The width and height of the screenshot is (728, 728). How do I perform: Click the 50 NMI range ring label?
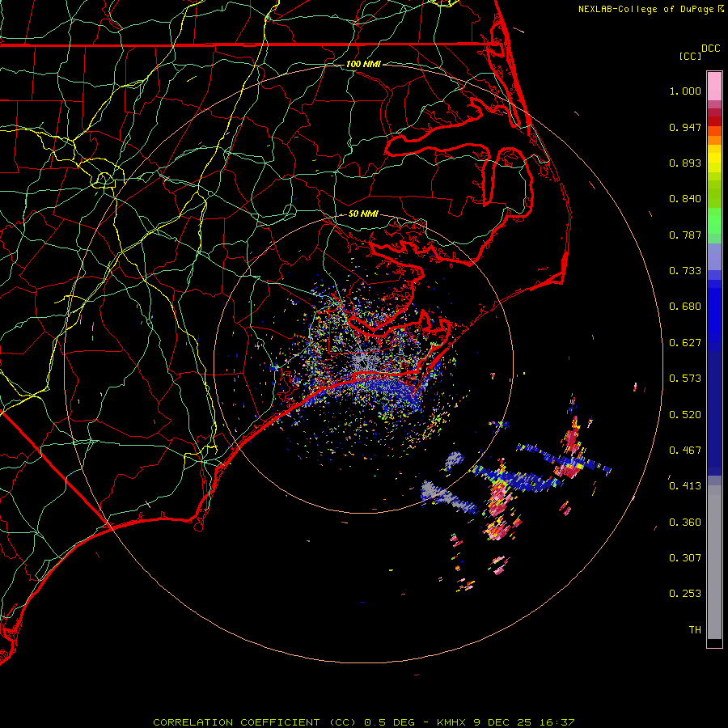[363, 214]
